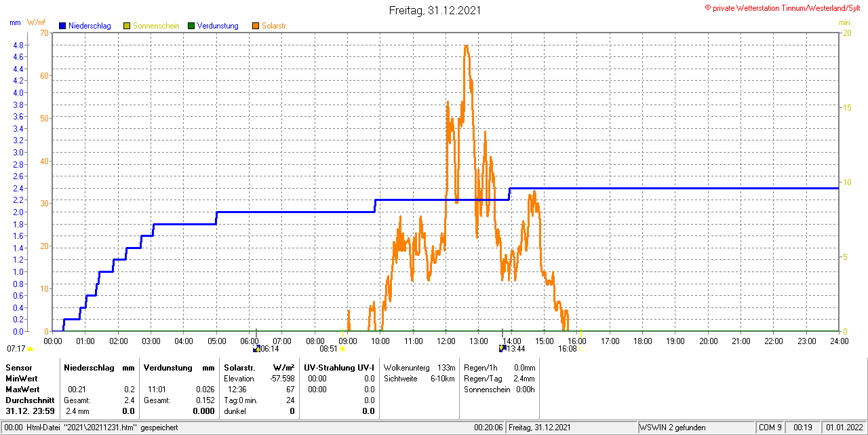Click the Durchschnitt row label
868x435 pixels.
(30, 400)
